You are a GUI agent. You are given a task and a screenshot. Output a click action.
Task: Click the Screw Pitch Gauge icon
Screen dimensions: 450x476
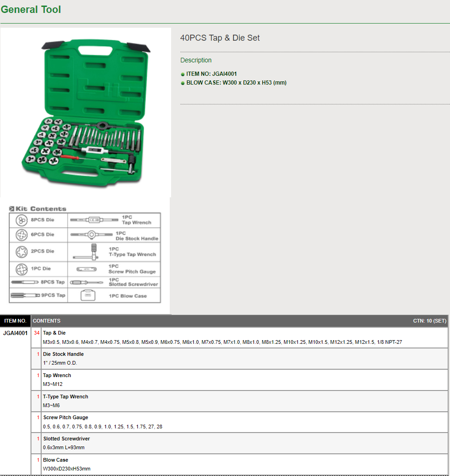[x=86, y=269]
